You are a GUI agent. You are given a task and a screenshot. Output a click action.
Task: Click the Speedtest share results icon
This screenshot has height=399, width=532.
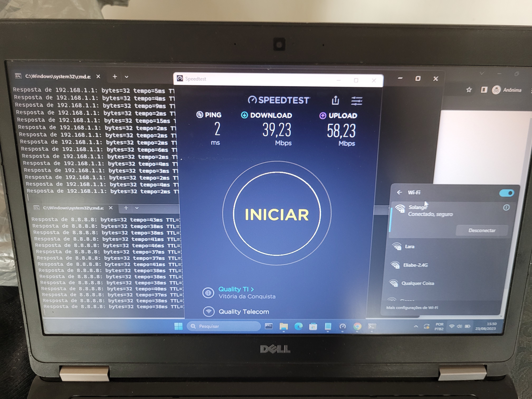pyautogui.click(x=335, y=100)
